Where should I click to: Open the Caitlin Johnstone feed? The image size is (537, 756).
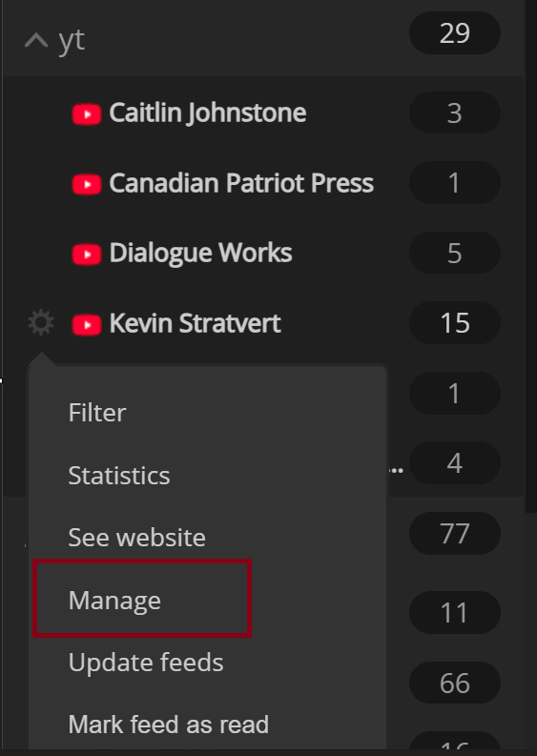coord(208,112)
